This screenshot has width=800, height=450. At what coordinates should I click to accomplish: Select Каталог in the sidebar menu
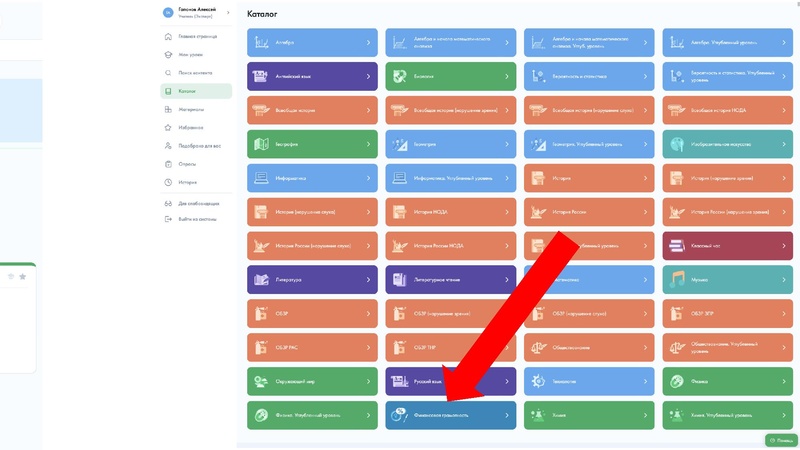click(x=187, y=91)
